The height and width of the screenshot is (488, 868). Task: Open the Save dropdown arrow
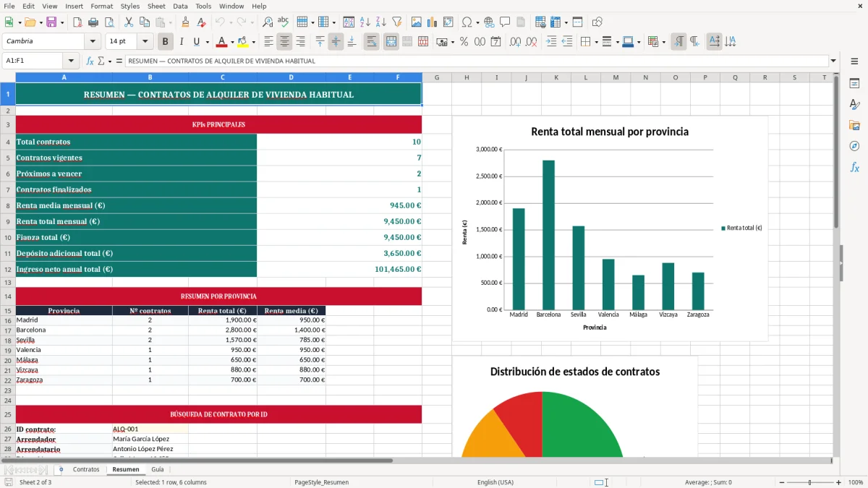point(61,22)
